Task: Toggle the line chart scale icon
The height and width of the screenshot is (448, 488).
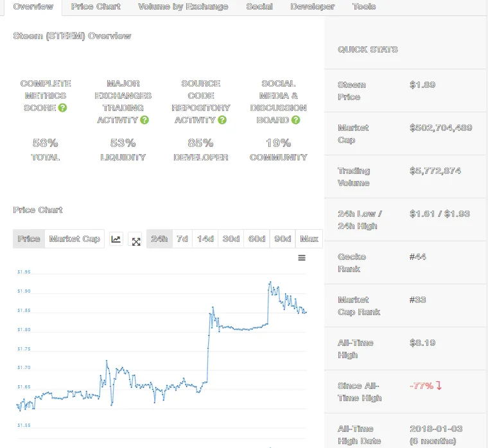Action: coord(116,239)
